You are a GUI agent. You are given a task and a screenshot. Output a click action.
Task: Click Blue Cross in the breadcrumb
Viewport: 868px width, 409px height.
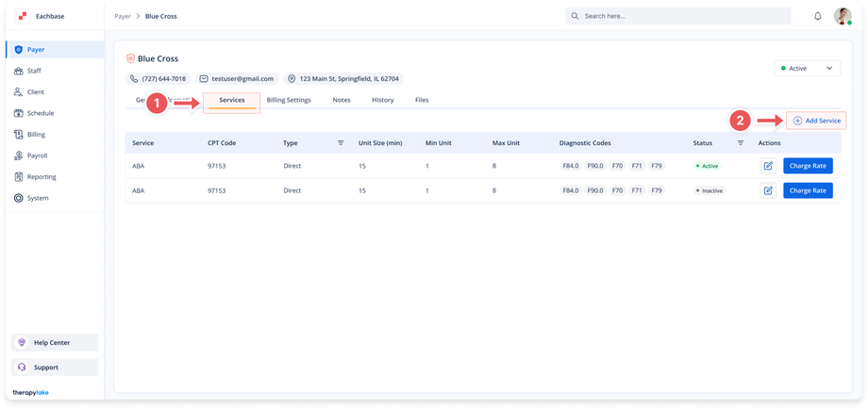(161, 16)
